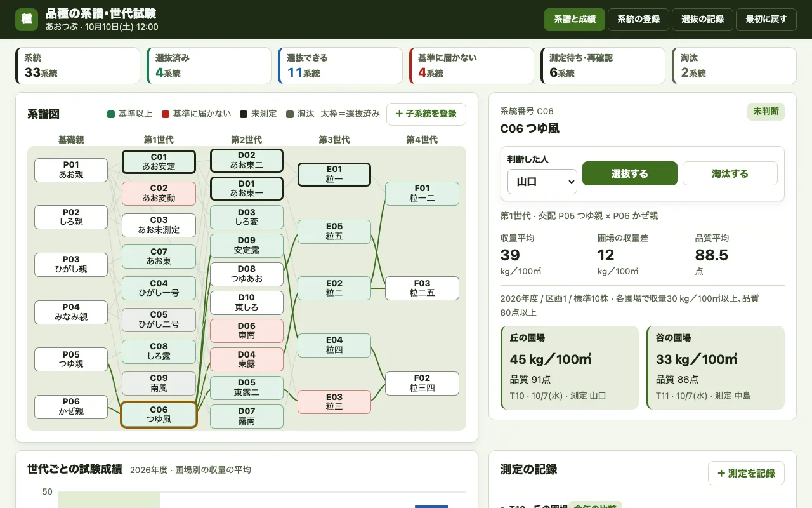Open the 淘汰 2系統 summary card
The width and height of the screenshot is (812, 508).
734,66
